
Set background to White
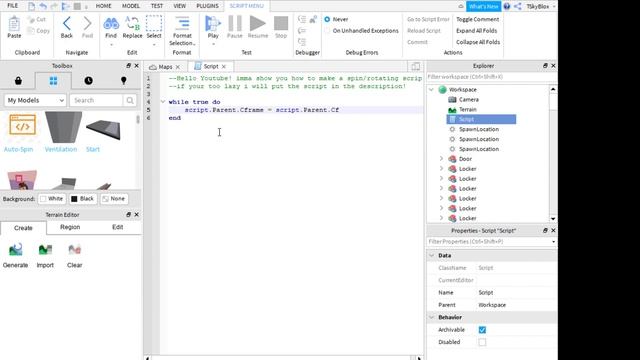click(51, 199)
